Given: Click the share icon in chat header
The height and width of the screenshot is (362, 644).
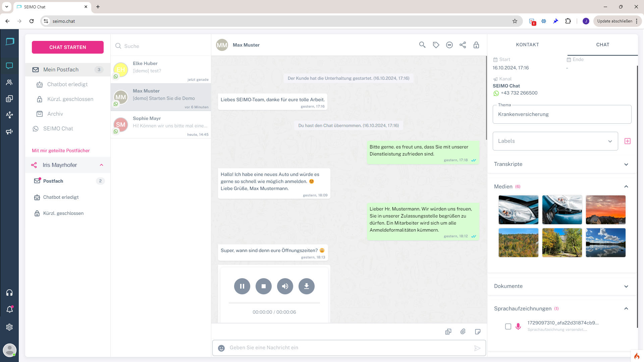Looking at the screenshot, I should 463,45.
